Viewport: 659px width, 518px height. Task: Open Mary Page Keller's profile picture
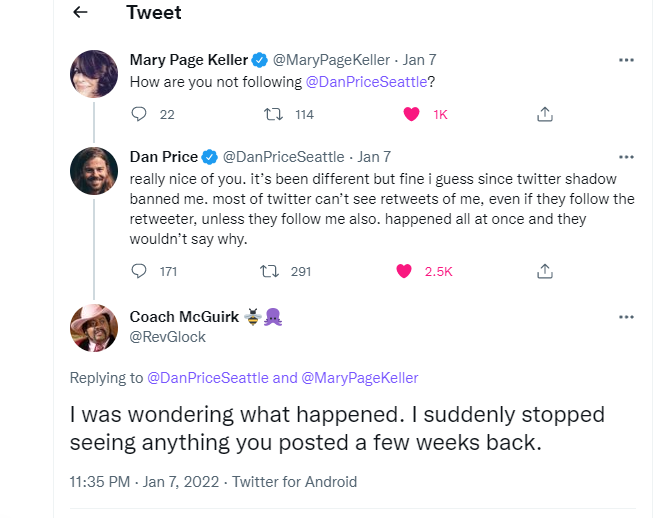click(x=94, y=74)
